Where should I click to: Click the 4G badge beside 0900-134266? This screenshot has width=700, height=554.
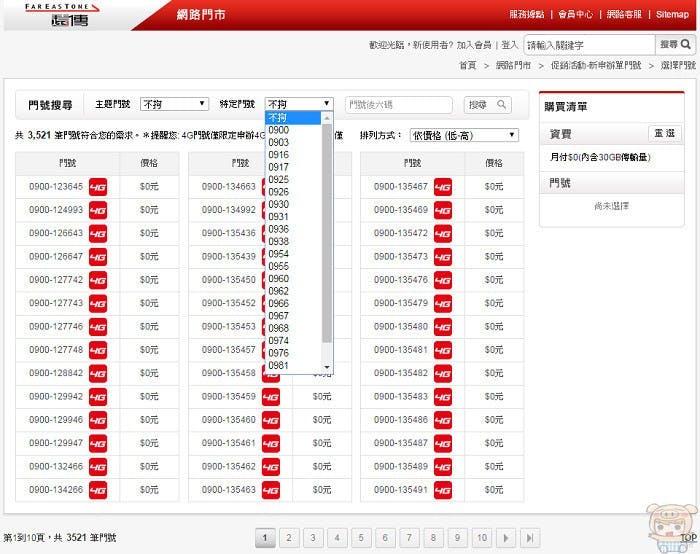click(98, 490)
